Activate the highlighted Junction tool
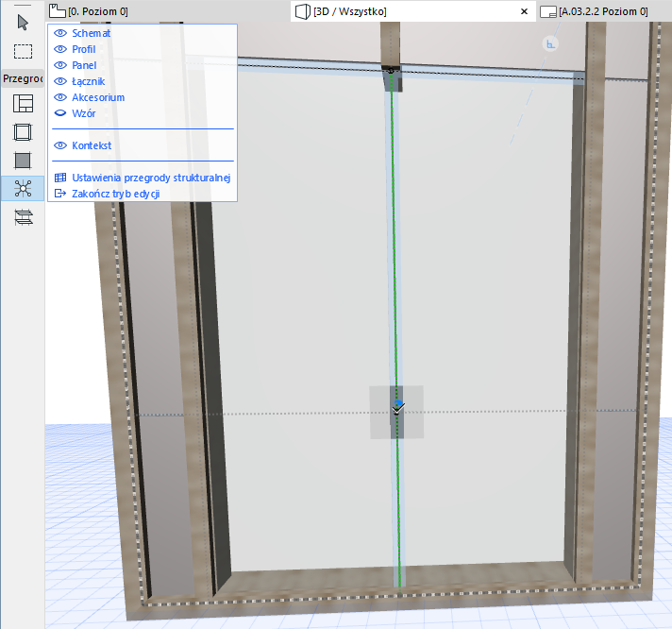672x629 pixels. [23, 188]
